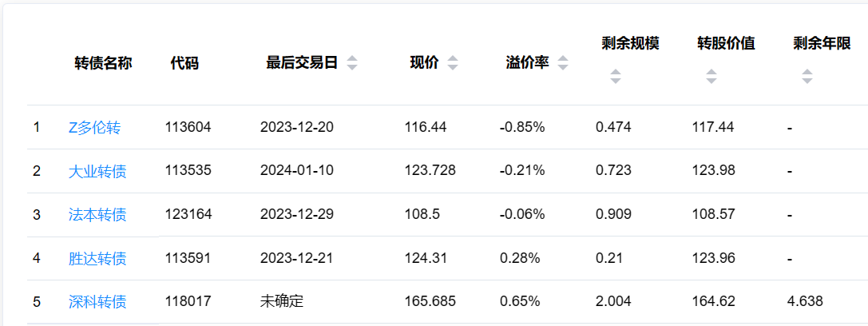Select the code cell 113604
This screenshot has width=868, height=326.
click(x=188, y=127)
